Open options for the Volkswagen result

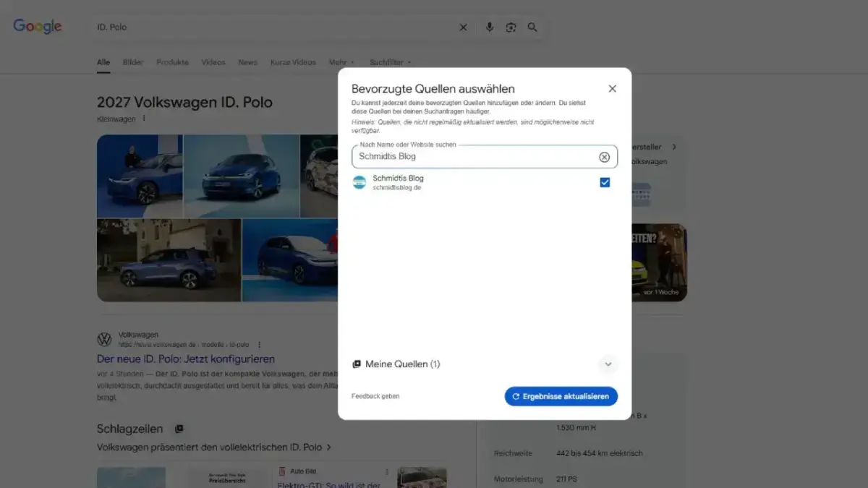point(259,345)
